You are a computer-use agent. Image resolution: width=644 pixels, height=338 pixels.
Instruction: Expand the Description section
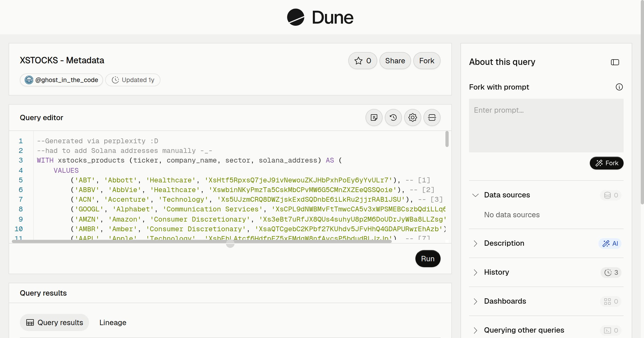(475, 243)
